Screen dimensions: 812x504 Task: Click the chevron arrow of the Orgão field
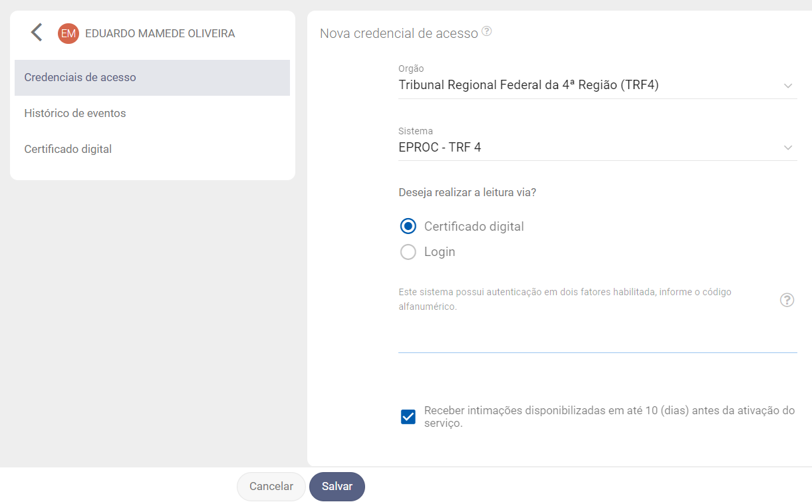(788, 86)
